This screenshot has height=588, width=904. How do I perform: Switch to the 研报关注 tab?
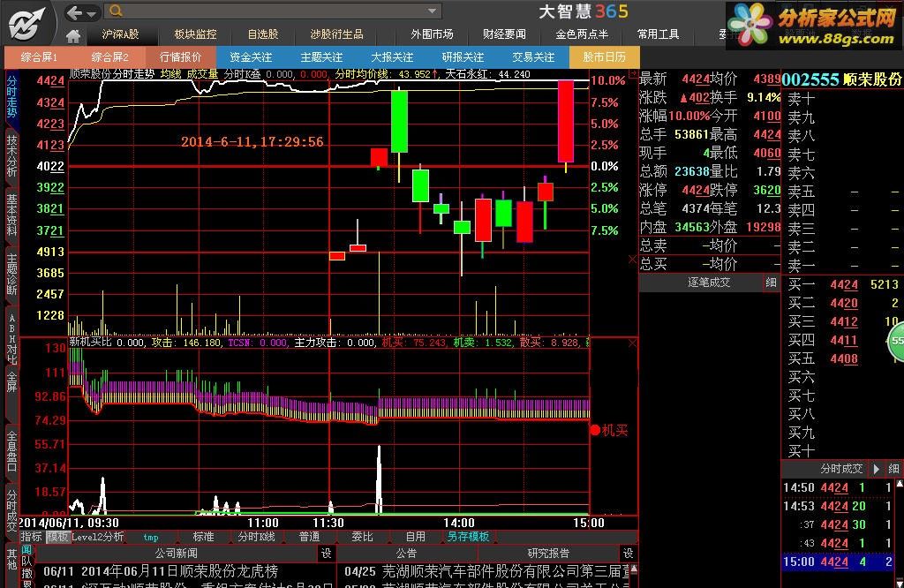[463, 57]
